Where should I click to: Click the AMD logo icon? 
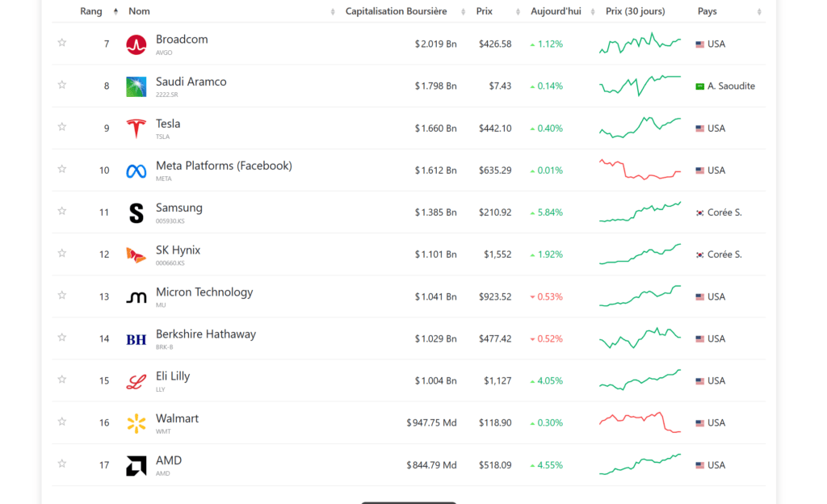click(136, 465)
